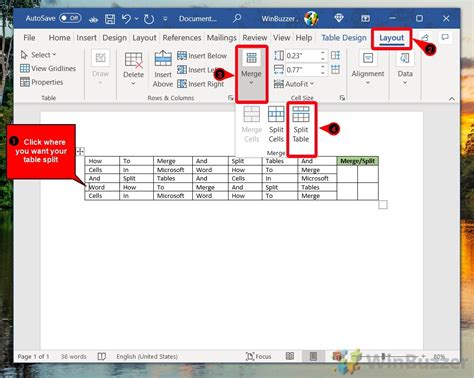
Task: Click the WinBuzzer account avatar
Action: (x=311, y=18)
